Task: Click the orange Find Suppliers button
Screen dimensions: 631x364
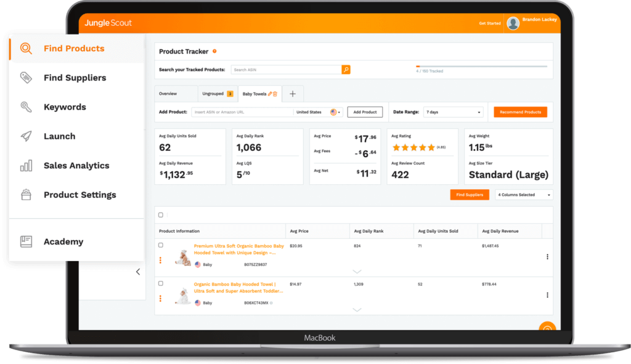Action: (470, 195)
